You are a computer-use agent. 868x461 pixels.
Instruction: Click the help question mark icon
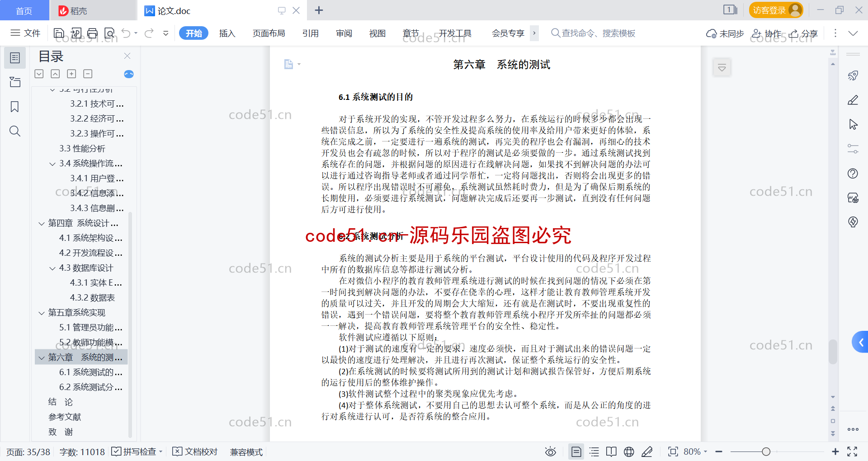853,173
